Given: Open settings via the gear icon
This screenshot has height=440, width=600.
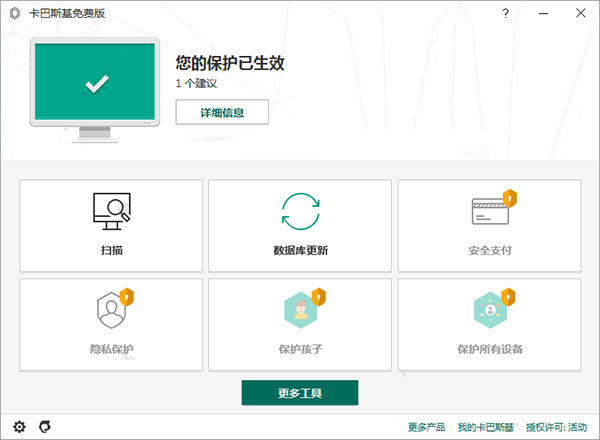Looking at the screenshot, I should tap(19, 427).
